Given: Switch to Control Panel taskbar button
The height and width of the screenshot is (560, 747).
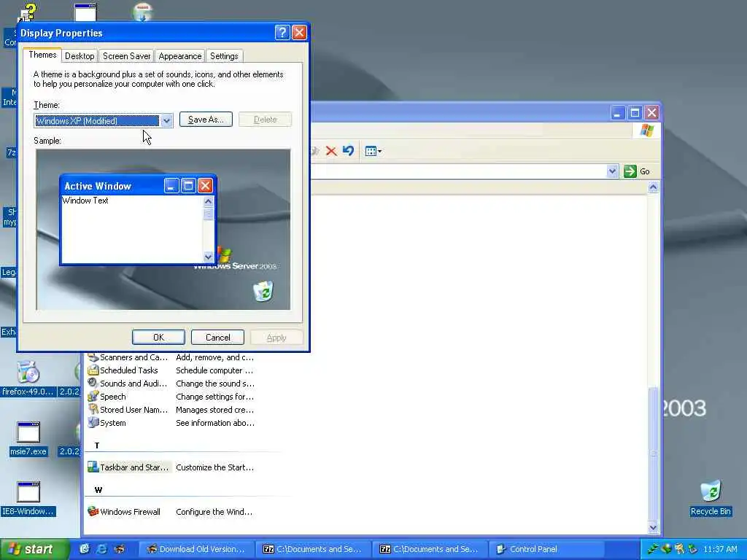Looking at the screenshot, I should coord(546,549).
